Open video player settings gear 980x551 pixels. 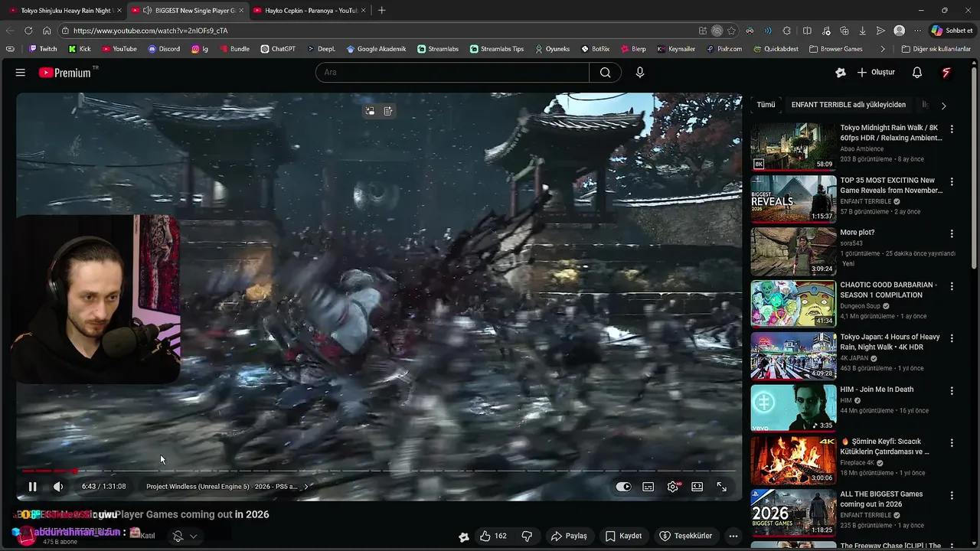(x=673, y=487)
